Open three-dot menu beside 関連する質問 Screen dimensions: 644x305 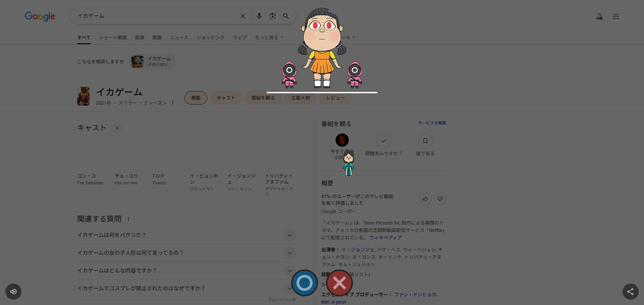point(128,219)
